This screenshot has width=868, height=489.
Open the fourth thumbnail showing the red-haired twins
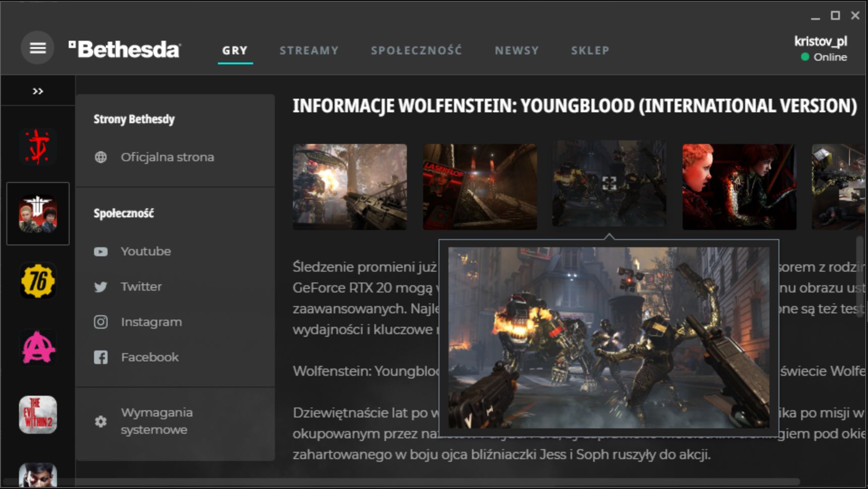point(739,187)
